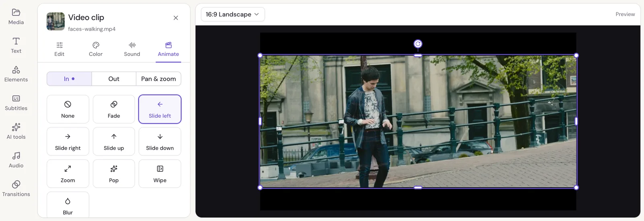Viewport: 644px width, 221px height.
Task: Select the Out animation segment
Action: 114,79
